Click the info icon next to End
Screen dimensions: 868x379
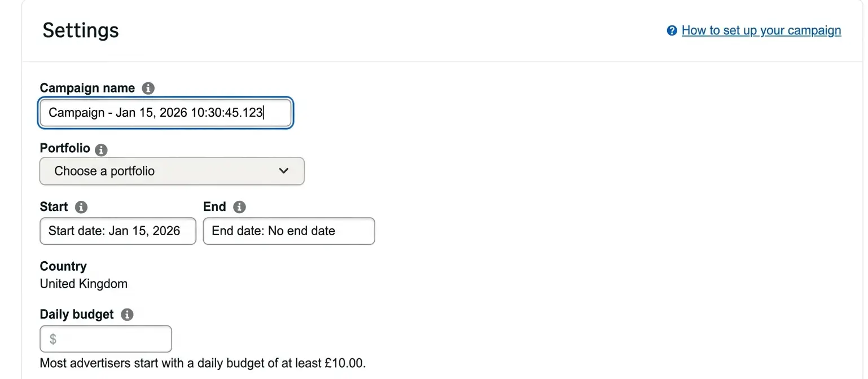point(239,207)
